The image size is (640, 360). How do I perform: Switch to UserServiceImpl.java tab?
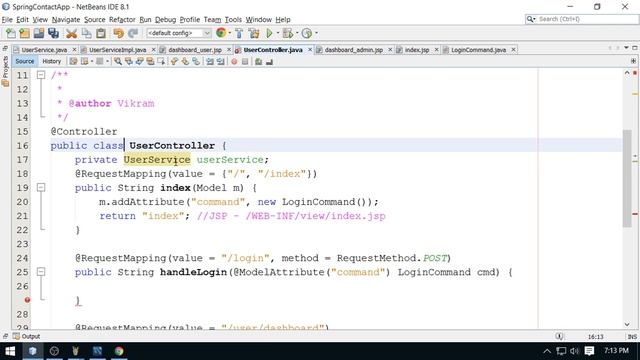[117, 50]
